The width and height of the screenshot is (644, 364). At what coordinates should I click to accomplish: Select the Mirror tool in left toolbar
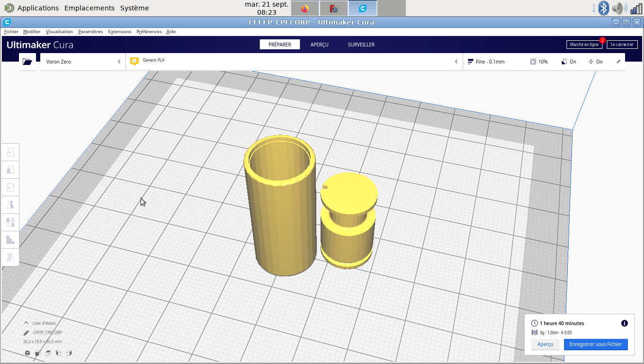point(10,205)
